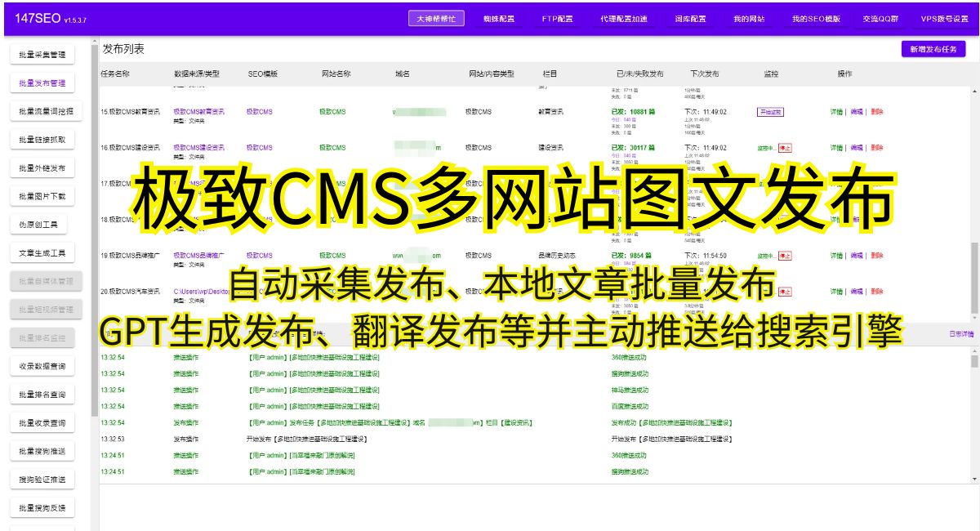Start monitoring with 开始监控 for task 15
Viewport: 980px width, 531px height.
click(x=770, y=112)
